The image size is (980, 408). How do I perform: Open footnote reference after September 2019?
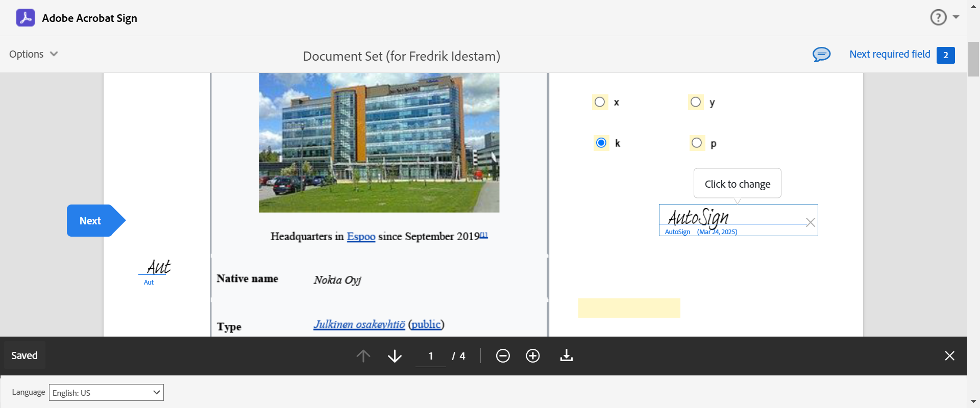coord(484,235)
